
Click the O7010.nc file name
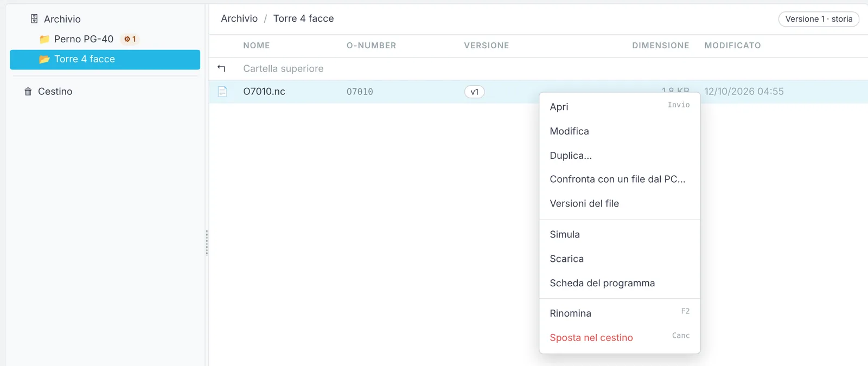click(x=264, y=92)
